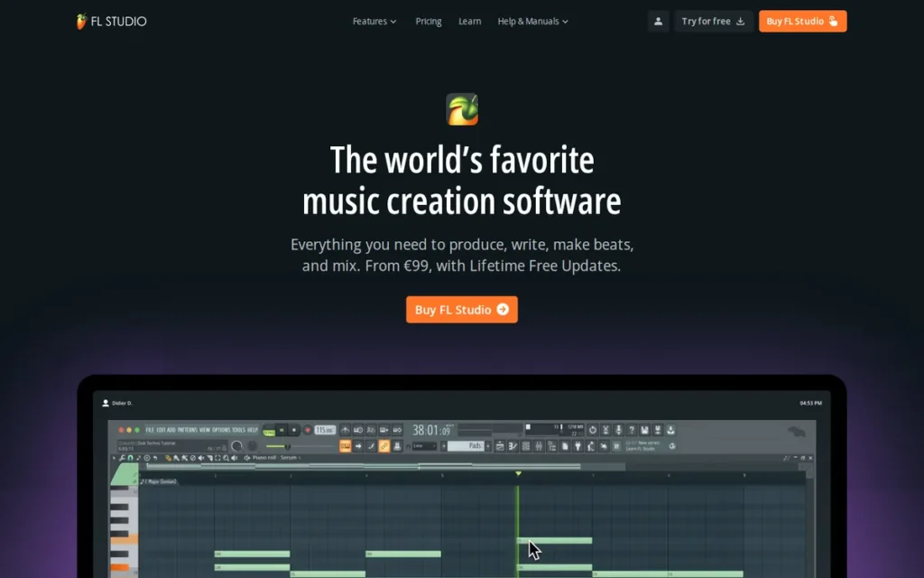Click the orange Buy FL Studio hero button
This screenshot has width=924, height=578.
tap(462, 310)
